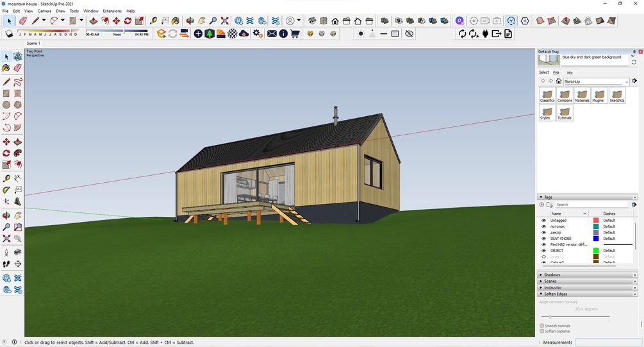Select the Walk footprints tool

click(x=6, y=264)
